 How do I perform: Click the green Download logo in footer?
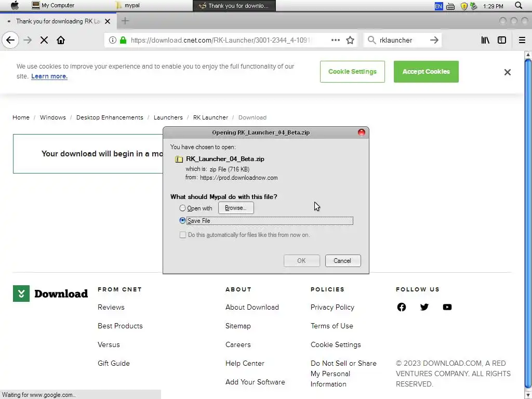tap(50, 294)
